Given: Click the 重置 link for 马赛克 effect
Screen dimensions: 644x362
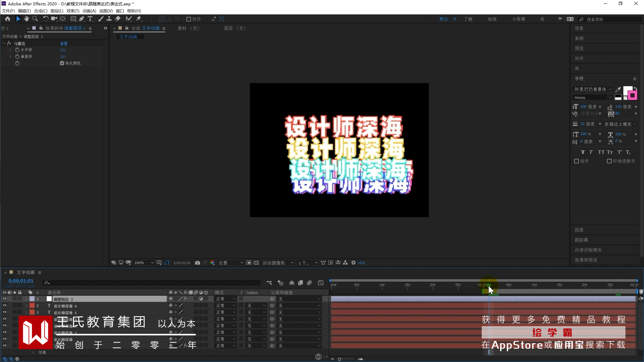Looking at the screenshot, I should coord(64,44).
